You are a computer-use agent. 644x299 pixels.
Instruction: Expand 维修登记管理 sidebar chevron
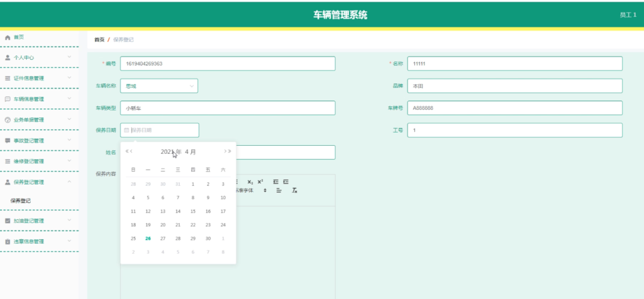[69, 161]
